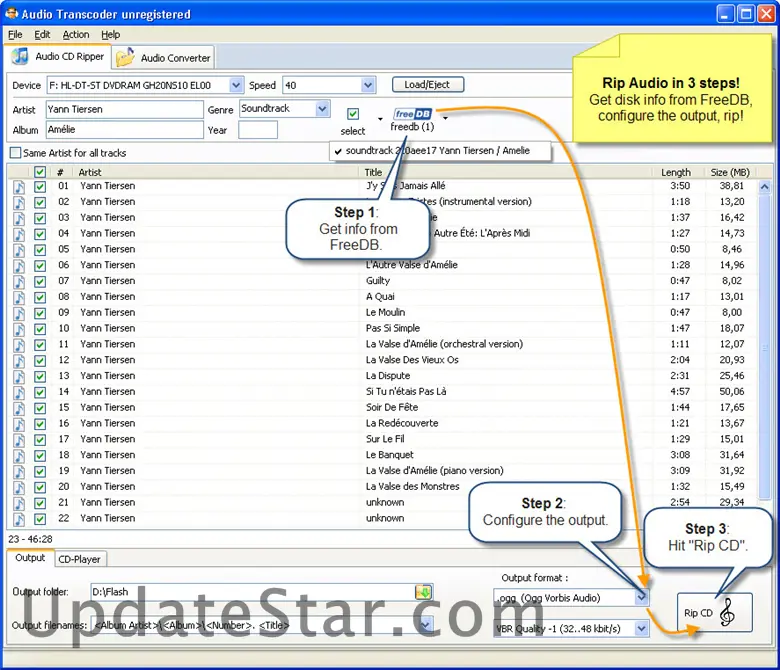
Task: Uncheck track 21 unknown checkbox
Action: [x=40, y=503]
